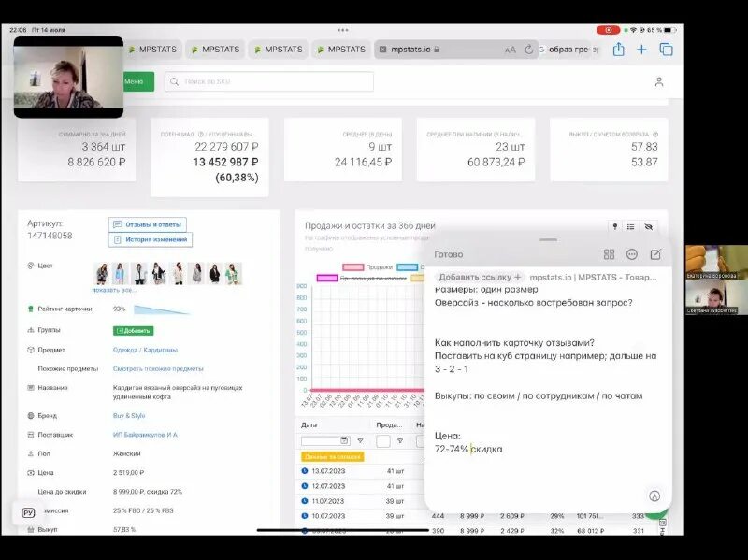Open the AA reader options menu
Viewport: 748px width, 560px height.
point(510,50)
